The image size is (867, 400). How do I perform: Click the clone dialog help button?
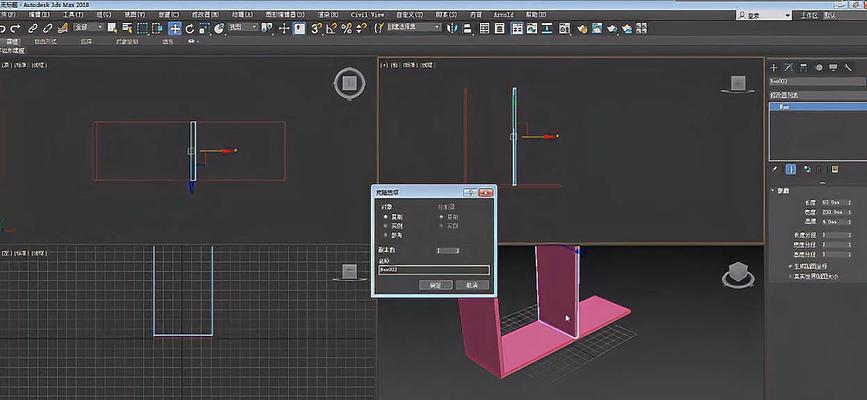(x=470, y=193)
